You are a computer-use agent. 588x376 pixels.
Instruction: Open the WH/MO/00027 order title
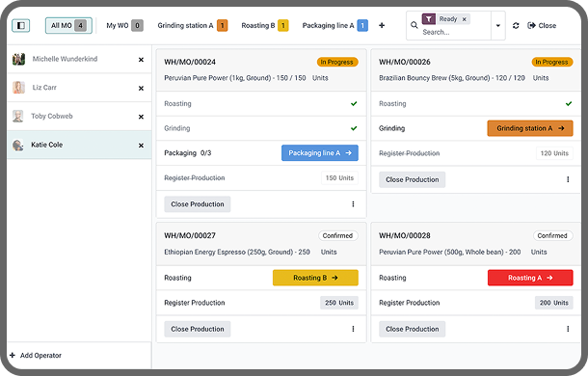tap(190, 235)
